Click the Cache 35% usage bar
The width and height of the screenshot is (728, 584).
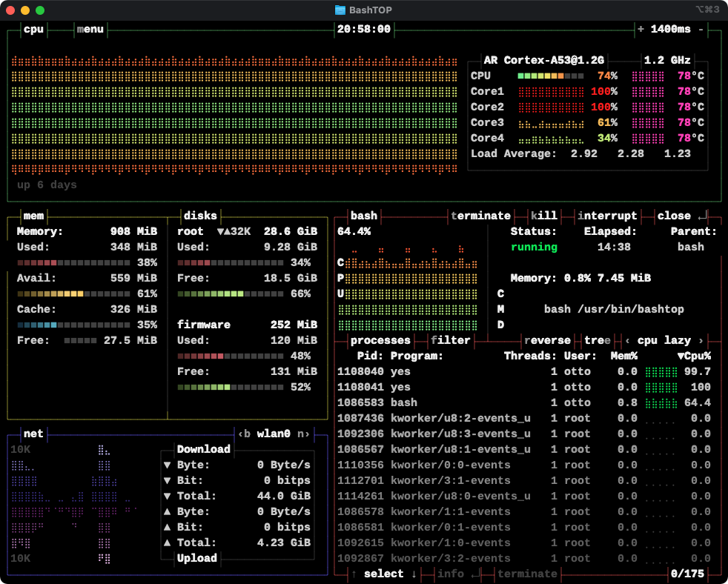click(x=74, y=325)
